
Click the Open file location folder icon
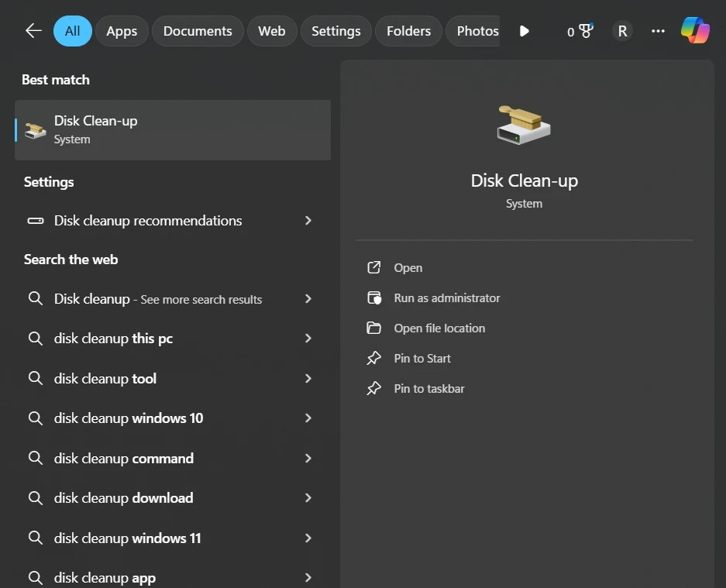(x=374, y=328)
